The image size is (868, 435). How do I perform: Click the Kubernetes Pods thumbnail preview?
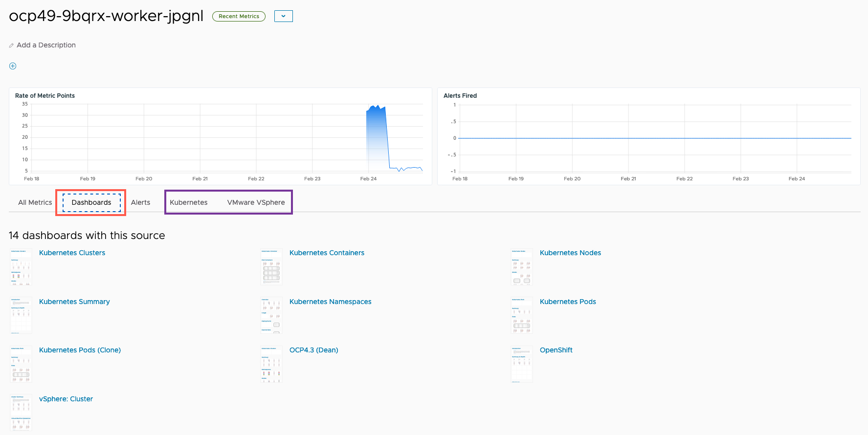point(522,315)
